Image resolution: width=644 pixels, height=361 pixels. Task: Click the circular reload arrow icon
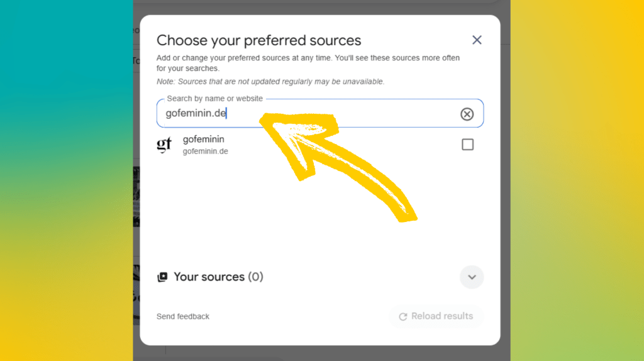(403, 316)
